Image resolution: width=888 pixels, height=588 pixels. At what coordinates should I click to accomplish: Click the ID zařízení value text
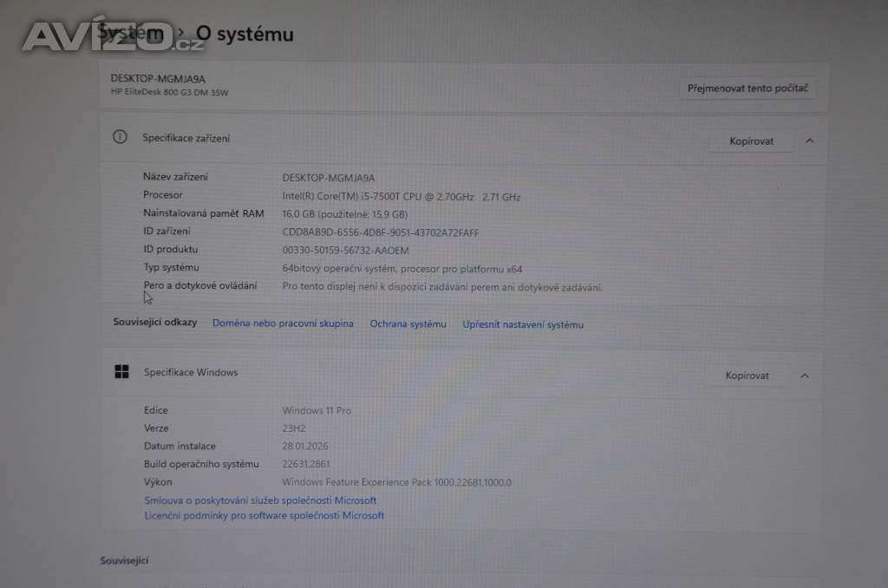pyautogui.click(x=380, y=232)
